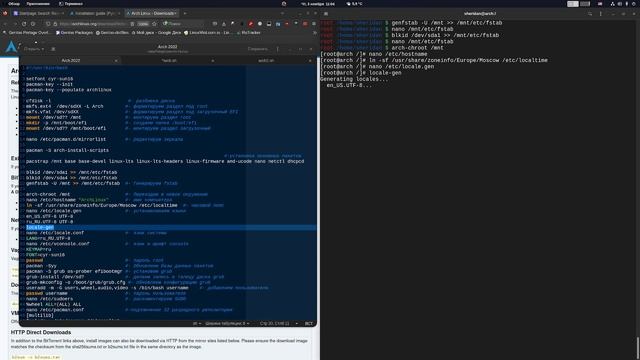Screen dimensions: 640x360
Task: Click the Сохранить button in the text editor
Action: (258, 49)
